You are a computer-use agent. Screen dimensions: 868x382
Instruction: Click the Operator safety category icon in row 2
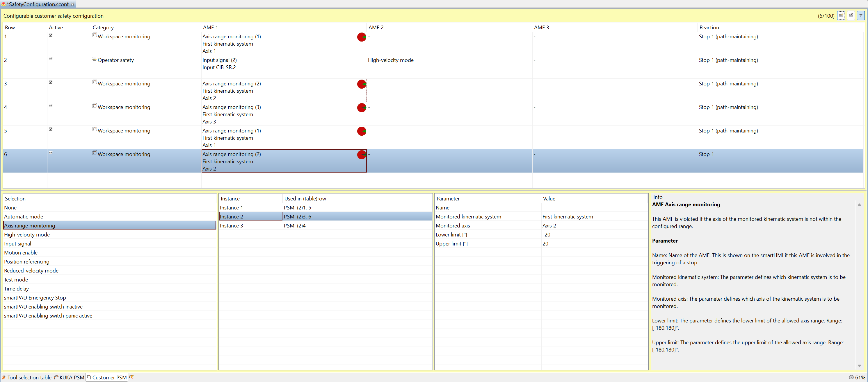coord(95,59)
